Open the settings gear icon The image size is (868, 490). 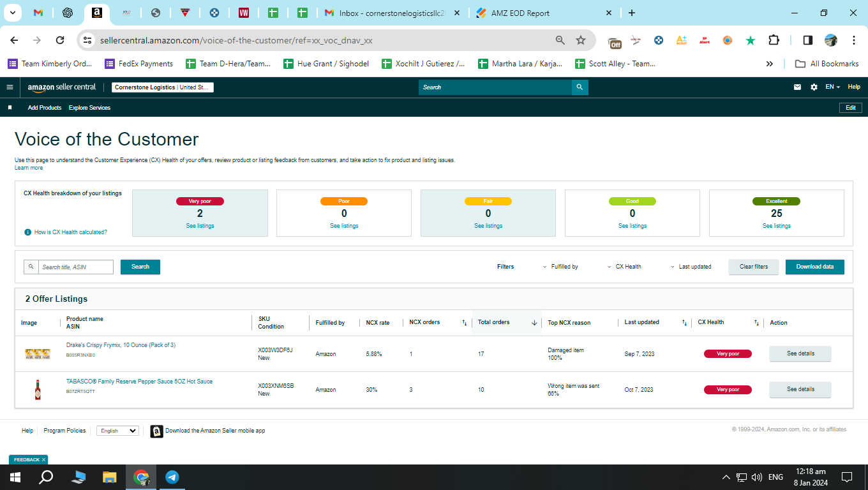pos(814,87)
